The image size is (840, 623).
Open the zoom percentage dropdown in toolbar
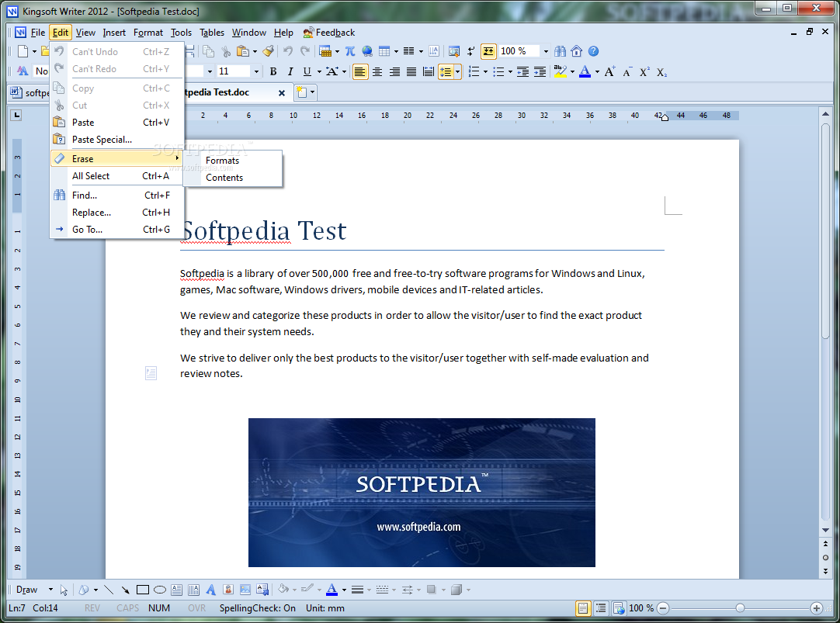coord(546,51)
